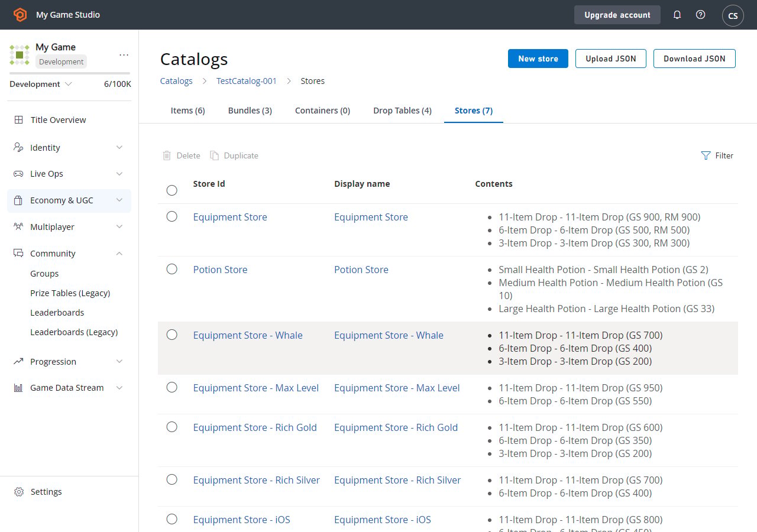Click the Upload JSON button
This screenshot has height=532, width=757.
click(x=611, y=59)
